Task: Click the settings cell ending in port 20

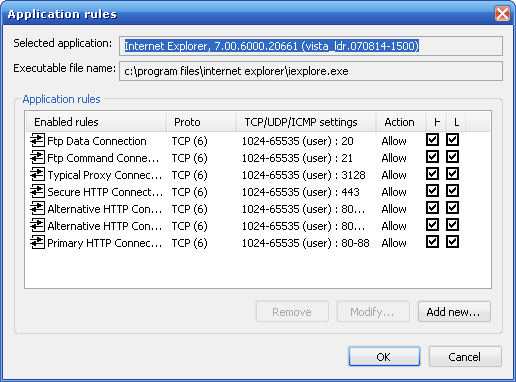Action: coord(297,141)
